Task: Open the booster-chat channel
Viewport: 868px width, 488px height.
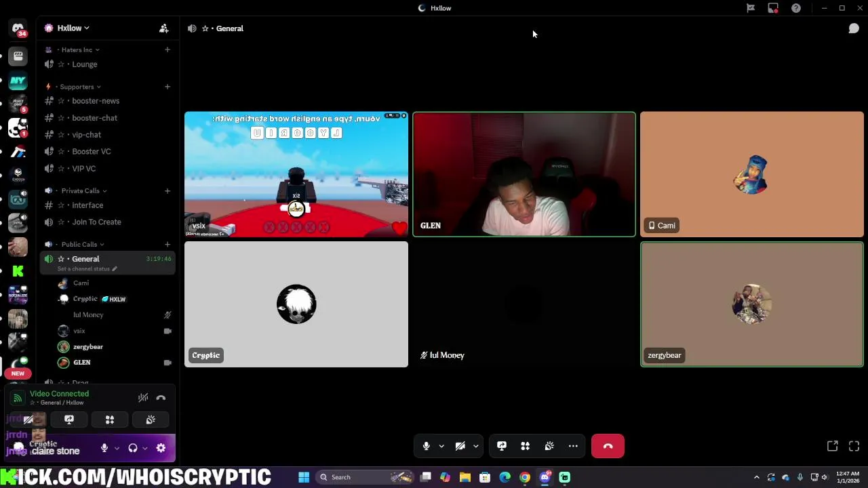Action: coord(108,118)
